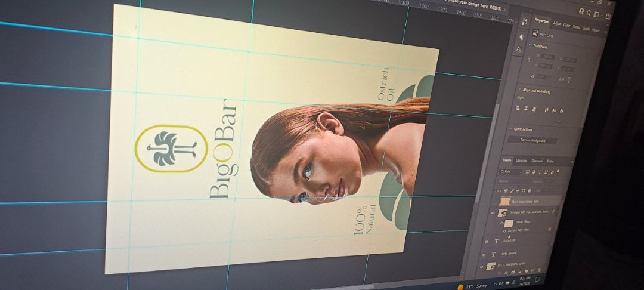Toggle the layer filter on/off switch
644x290 pixels.
(x=558, y=171)
